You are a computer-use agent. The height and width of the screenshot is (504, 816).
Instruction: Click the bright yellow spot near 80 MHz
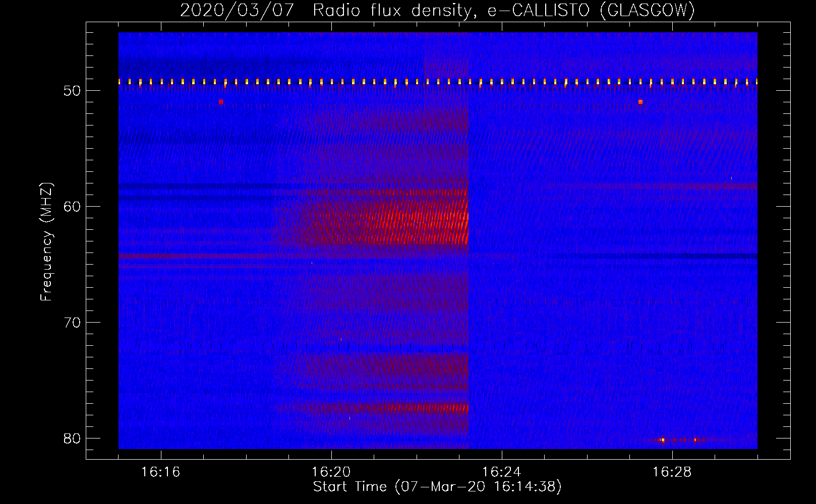[663, 440]
